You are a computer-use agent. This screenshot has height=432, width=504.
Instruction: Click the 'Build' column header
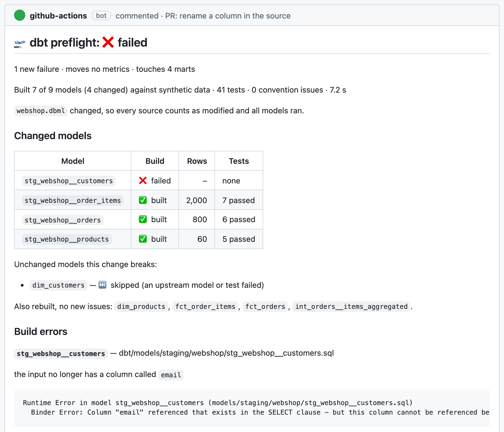pyautogui.click(x=155, y=161)
